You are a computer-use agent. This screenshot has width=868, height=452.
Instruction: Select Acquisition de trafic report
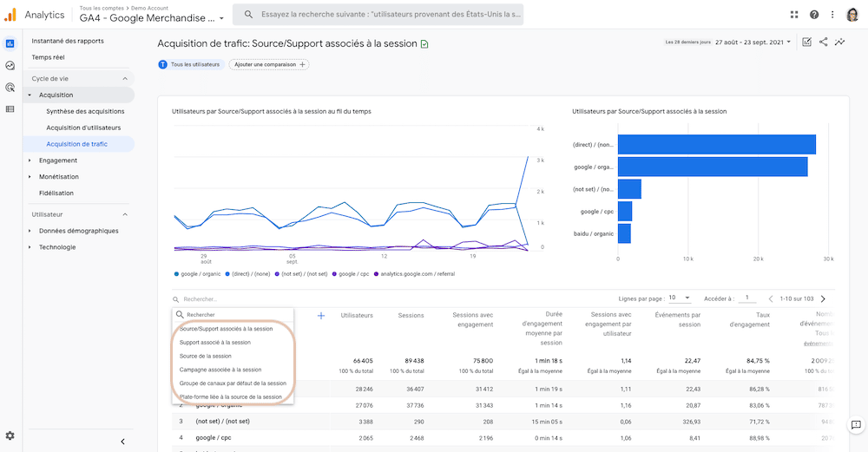point(77,144)
